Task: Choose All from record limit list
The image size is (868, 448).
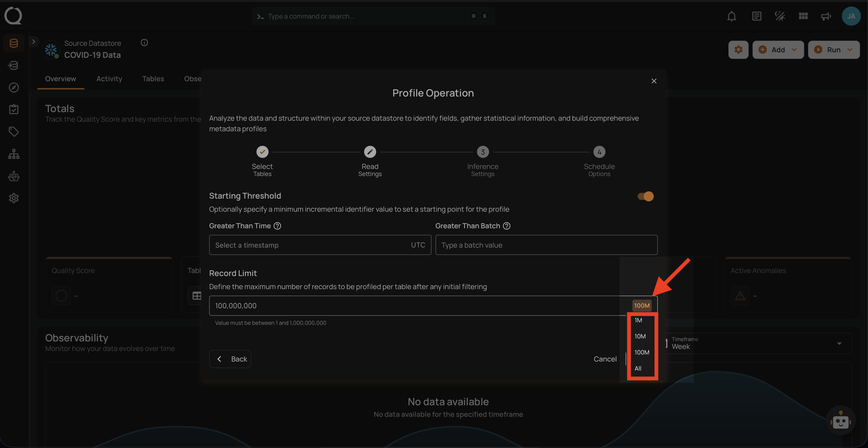Action: pyautogui.click(x=637, y=369)
